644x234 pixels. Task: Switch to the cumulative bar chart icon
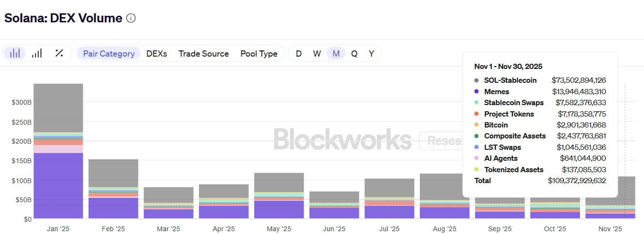pyautogui.click(x=37, y=53)
